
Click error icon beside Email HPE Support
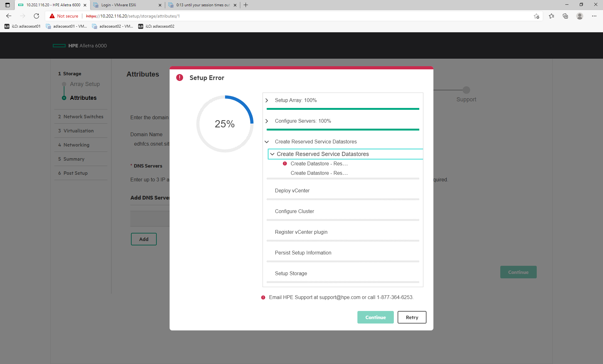(263, 297)
